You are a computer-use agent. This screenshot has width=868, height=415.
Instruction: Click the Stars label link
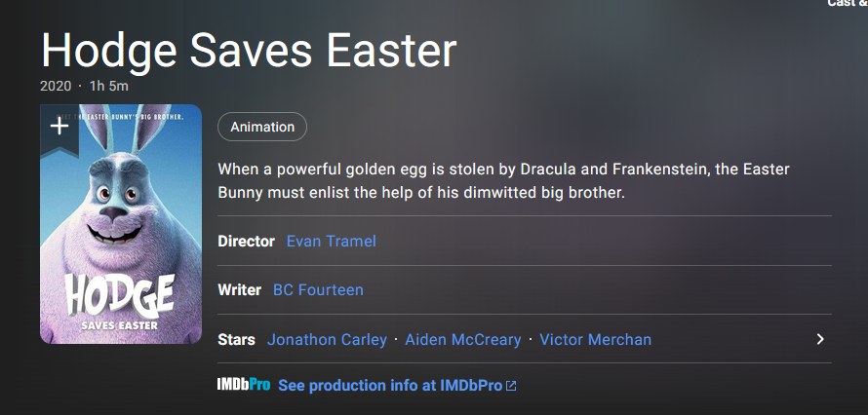[x=236, y=339]
